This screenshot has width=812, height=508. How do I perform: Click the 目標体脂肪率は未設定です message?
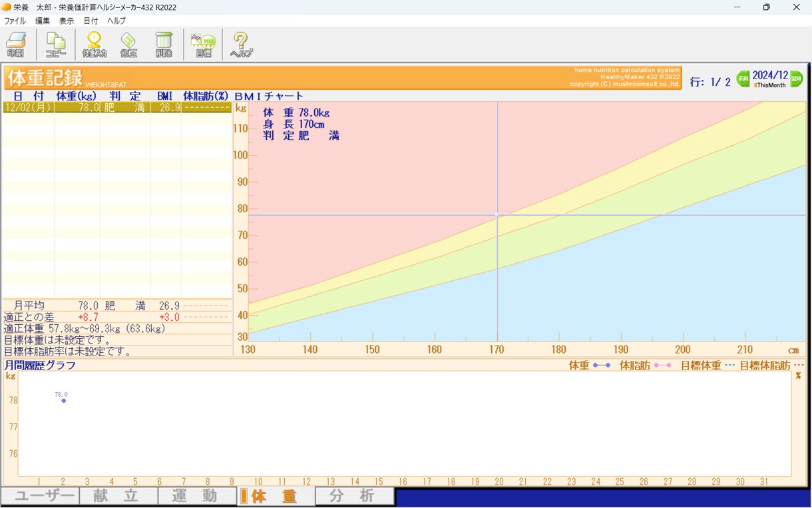click(x=68, y=352)
